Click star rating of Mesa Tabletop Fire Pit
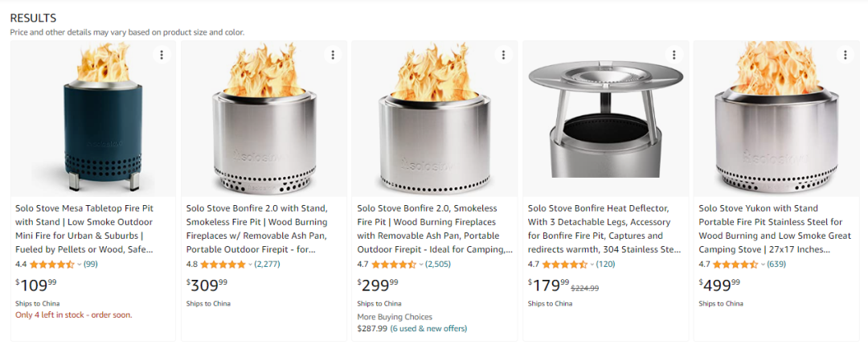The height and width of the screenshot is (345, 868). (52, 264)
